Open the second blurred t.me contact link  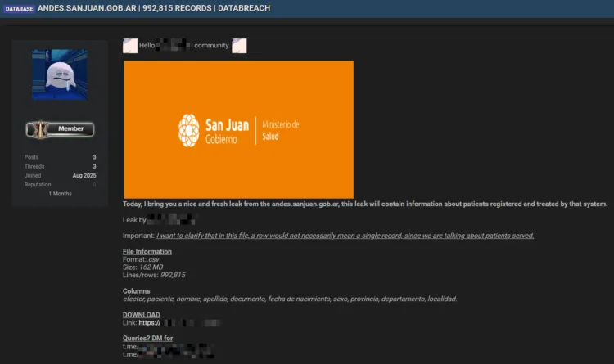(169, 354)
